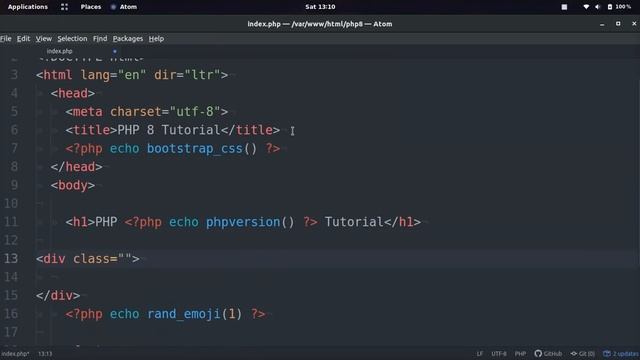The image size is (640, 360).
Task: Click the meta charset="utf-8" line
Action: [147, 111]
